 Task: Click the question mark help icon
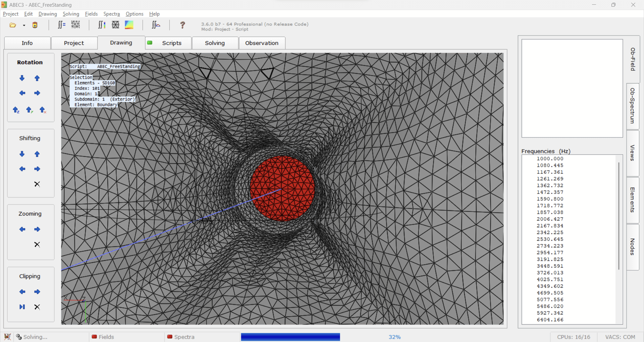click(x=182, y=25)
